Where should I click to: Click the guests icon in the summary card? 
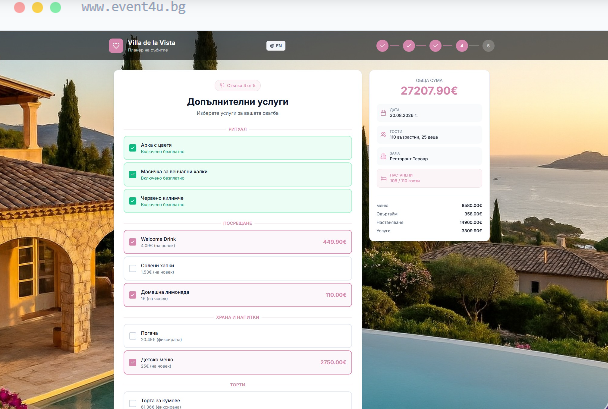(x=383, y=135)
